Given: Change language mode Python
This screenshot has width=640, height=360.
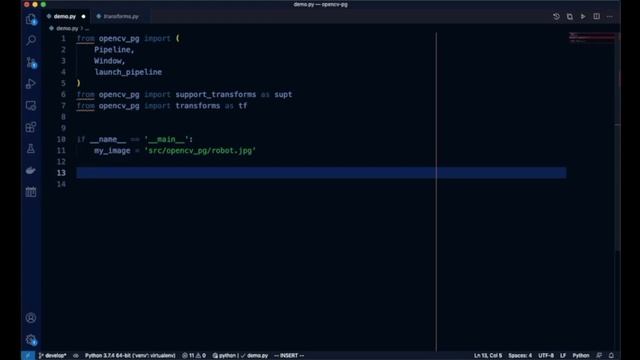Looking at the screenshot, I should click(x=581, y=356).
